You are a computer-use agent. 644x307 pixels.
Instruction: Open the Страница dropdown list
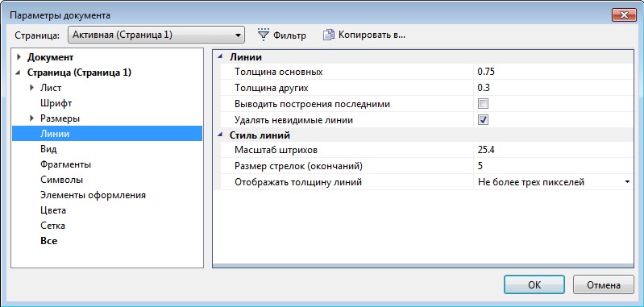156,35
